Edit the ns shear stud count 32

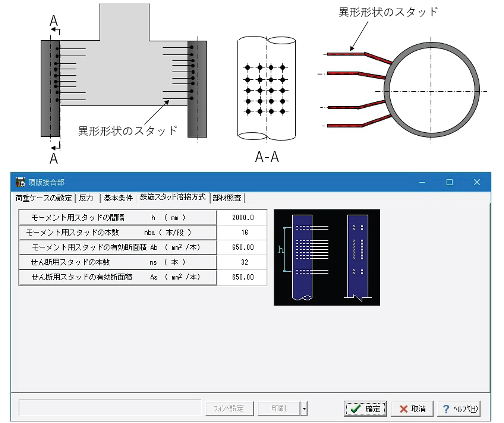point(242,262)
